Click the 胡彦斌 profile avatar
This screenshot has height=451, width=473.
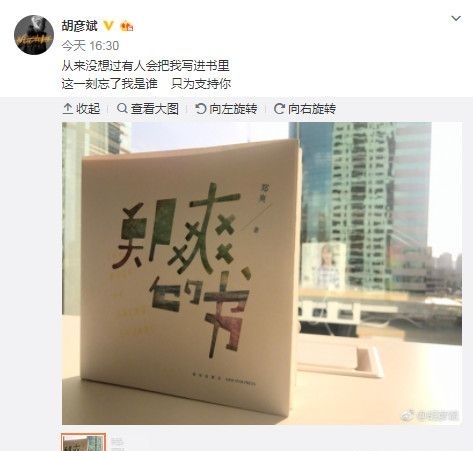tap(34, 35)
